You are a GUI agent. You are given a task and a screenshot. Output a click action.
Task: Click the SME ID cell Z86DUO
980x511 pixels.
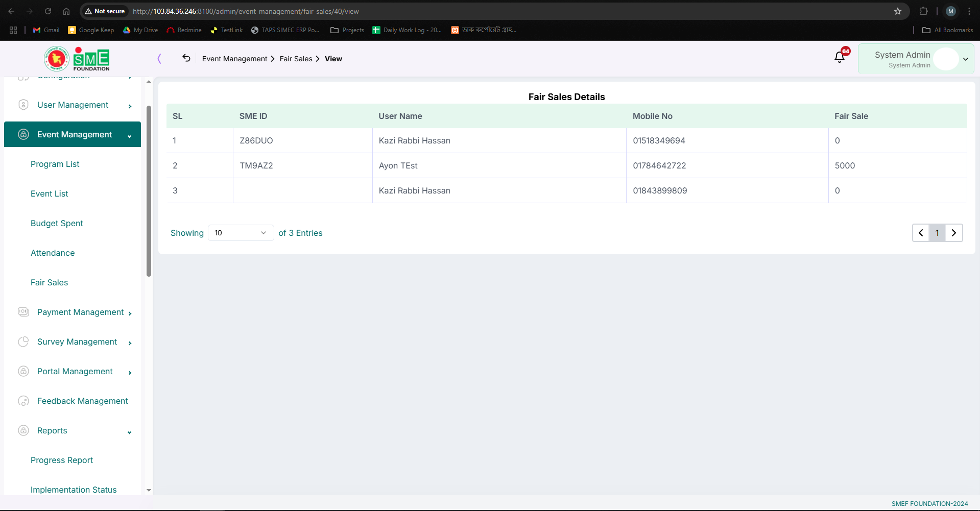tap(256, 140)
